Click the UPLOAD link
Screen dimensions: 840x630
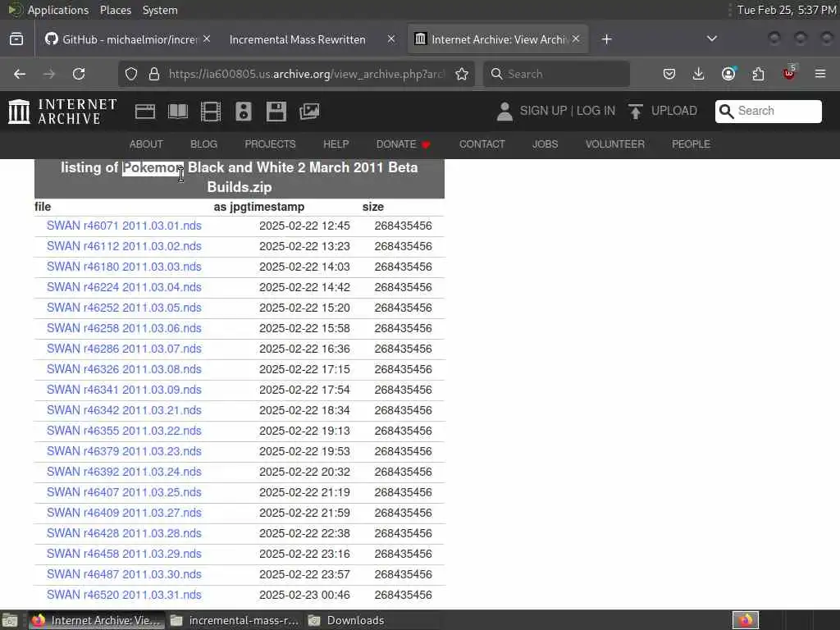(674, 111)
